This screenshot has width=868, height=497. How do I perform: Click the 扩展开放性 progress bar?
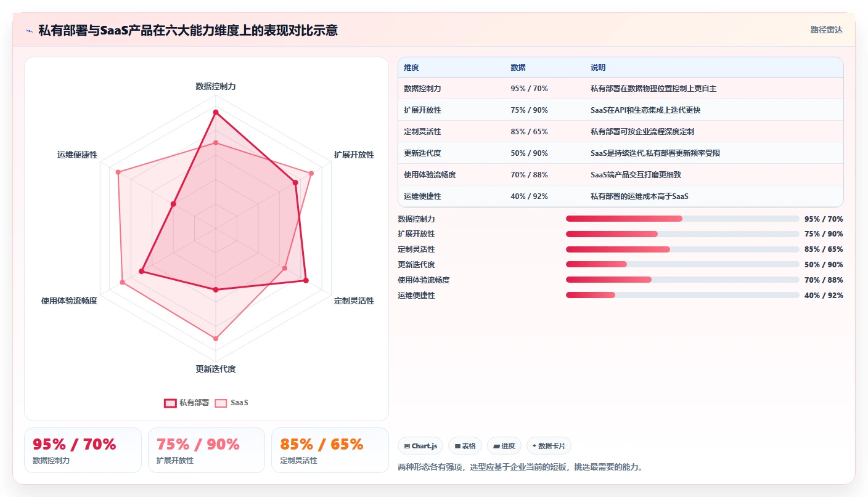682,234
